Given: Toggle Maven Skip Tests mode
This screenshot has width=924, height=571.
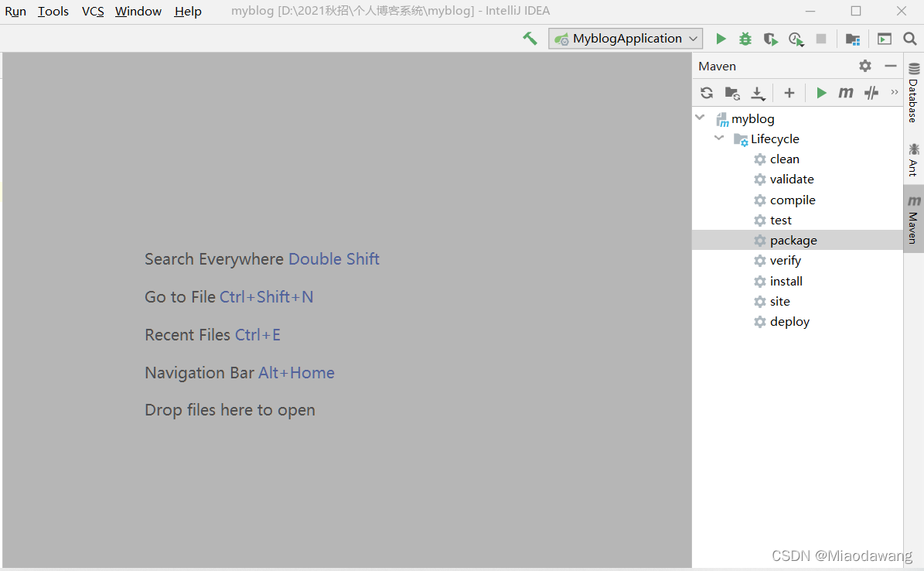Looking at the screenshot, I should click(x=871, y=93).
